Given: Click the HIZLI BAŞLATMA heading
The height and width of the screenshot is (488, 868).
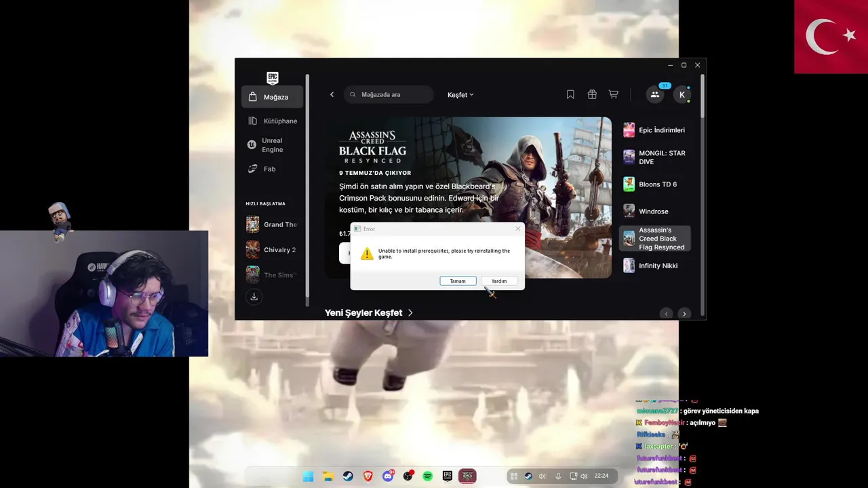Looking at the screenshot, I should point(265,203).
